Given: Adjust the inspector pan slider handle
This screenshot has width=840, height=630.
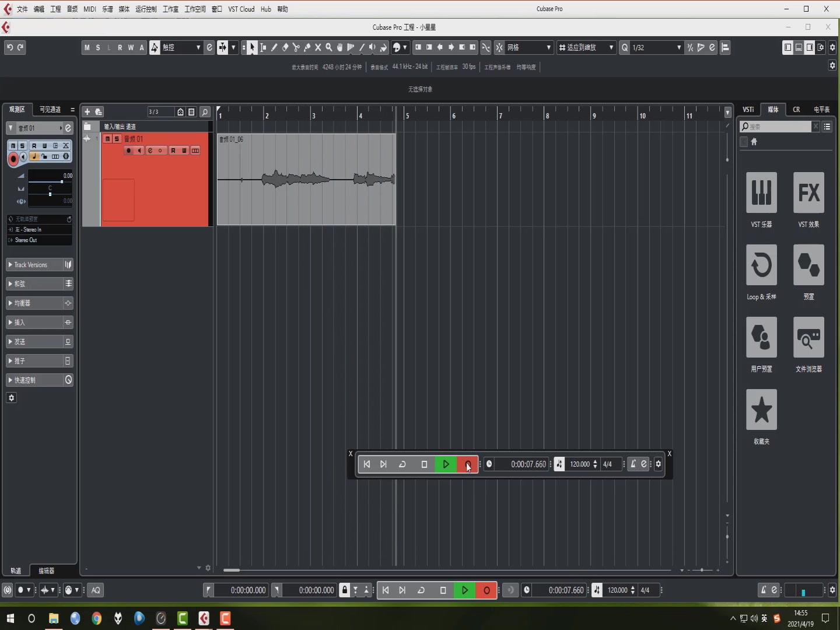Looking at the screenshot, I should (x=50, y=194).
